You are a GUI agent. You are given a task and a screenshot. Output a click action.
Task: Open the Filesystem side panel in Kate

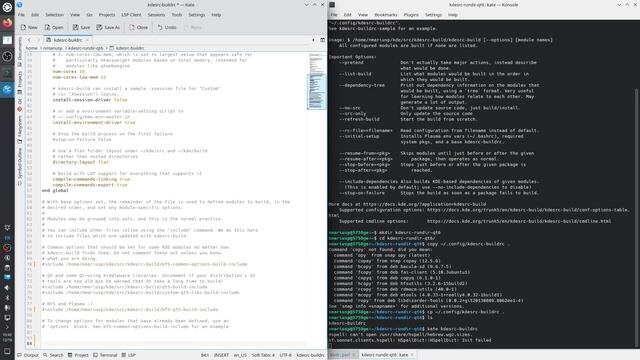coord(20,129)
